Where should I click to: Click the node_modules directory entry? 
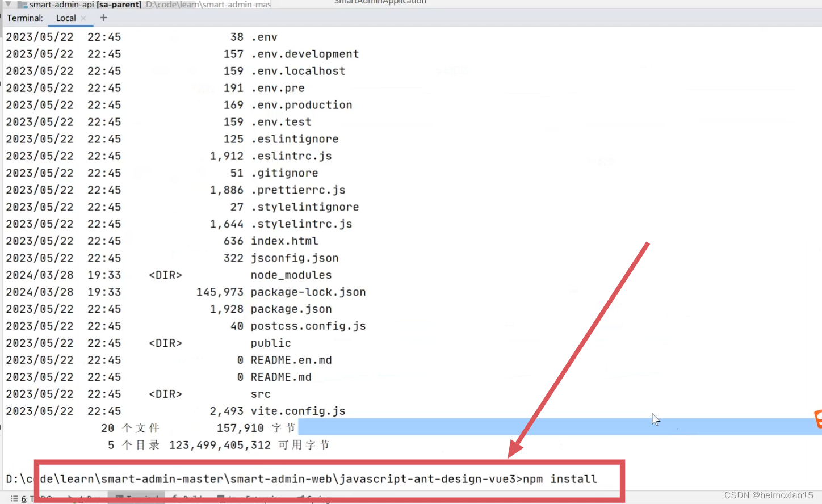coord(291,275)
